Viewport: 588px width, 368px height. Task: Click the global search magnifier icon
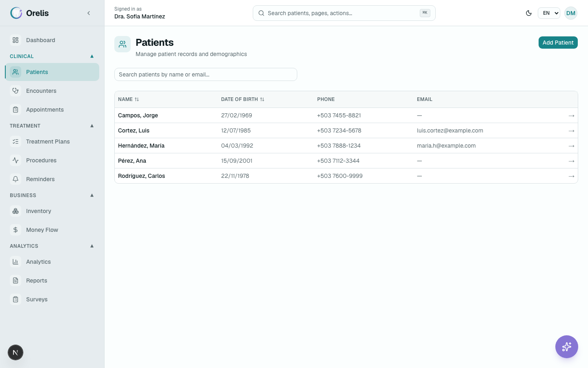pos(261,13)
